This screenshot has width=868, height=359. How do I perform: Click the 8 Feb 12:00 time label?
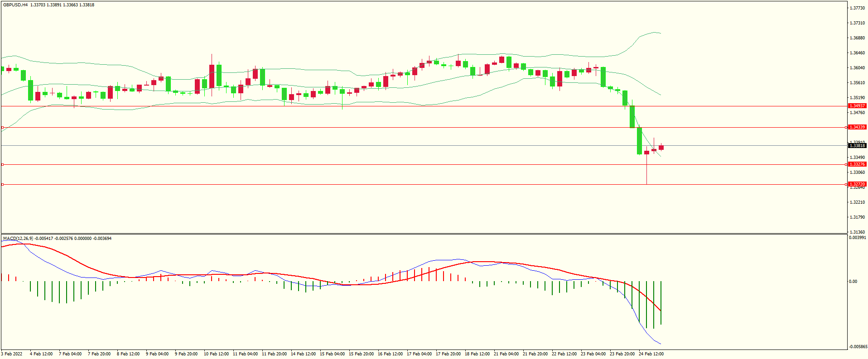[128, 354]
